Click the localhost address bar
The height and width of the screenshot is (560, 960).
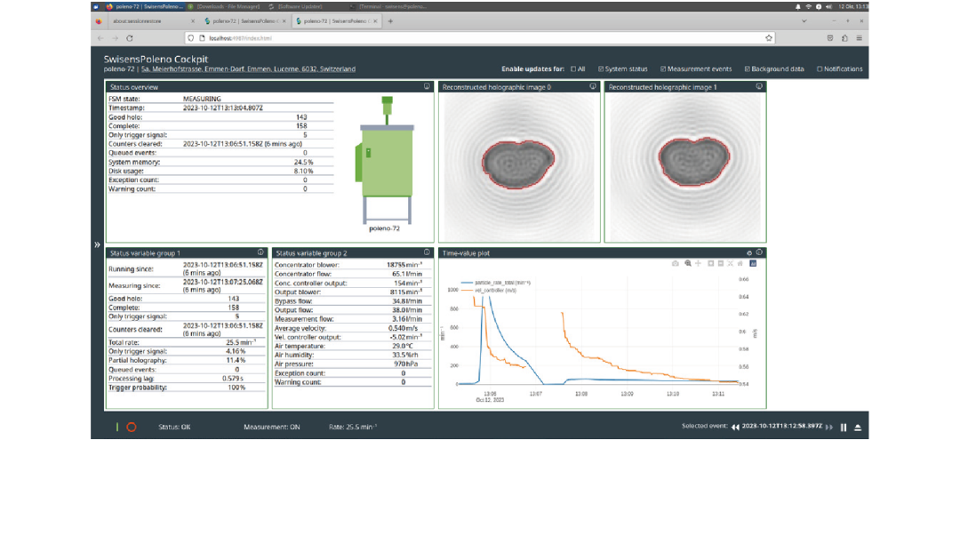[x=479, y=38]
